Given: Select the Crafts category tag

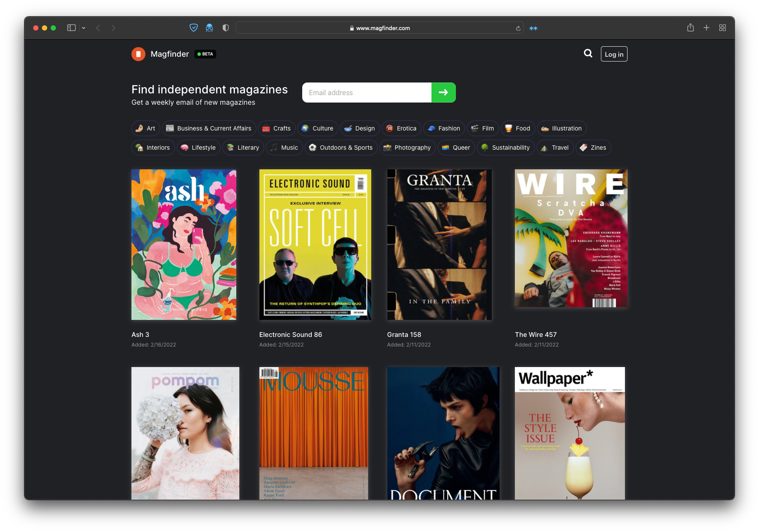Looking at the screenshot, I should [276, 128].
